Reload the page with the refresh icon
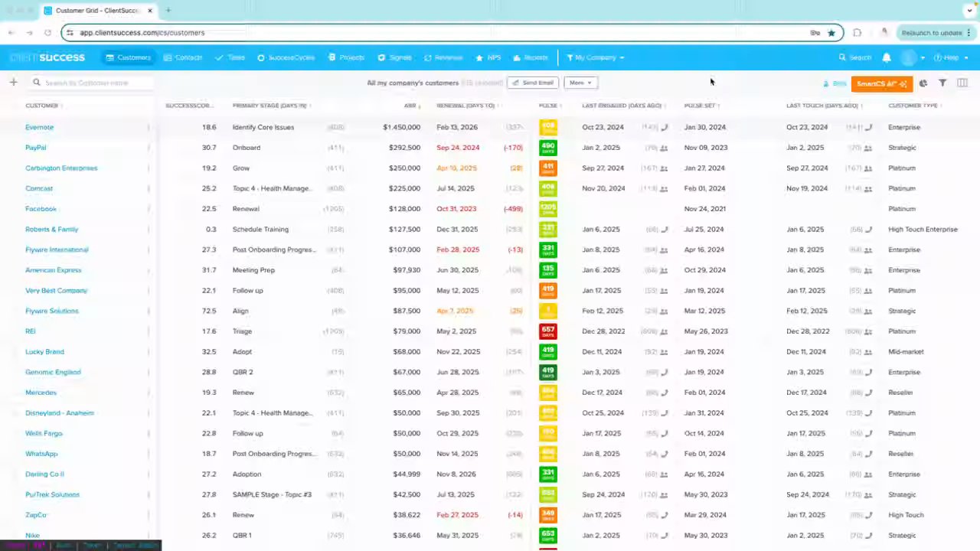Screen dimensions: 980x551 [47, 33]
